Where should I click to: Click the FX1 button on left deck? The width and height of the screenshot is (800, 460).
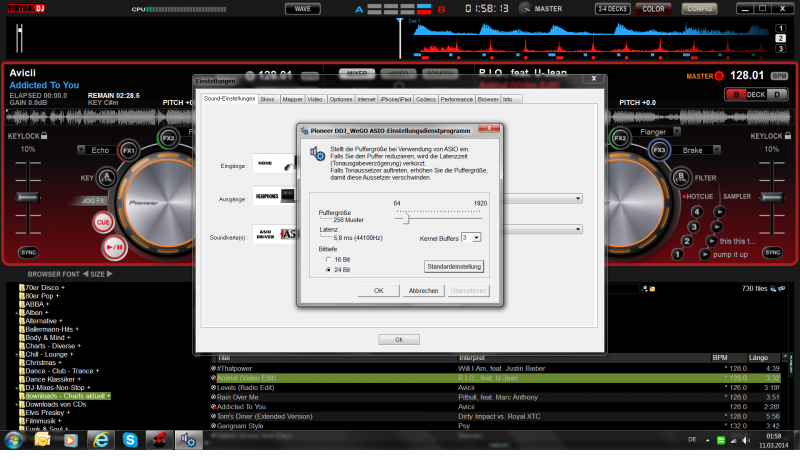point(129,150)
